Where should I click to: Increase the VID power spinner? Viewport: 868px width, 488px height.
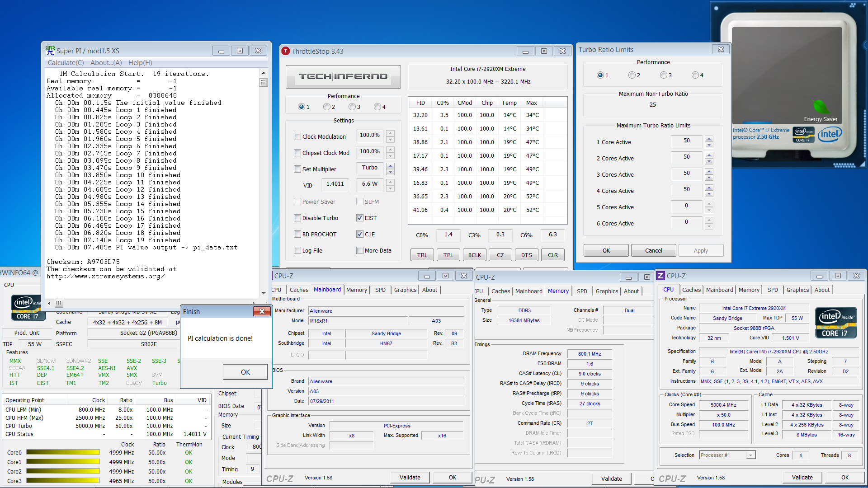(x=391, y=182)
